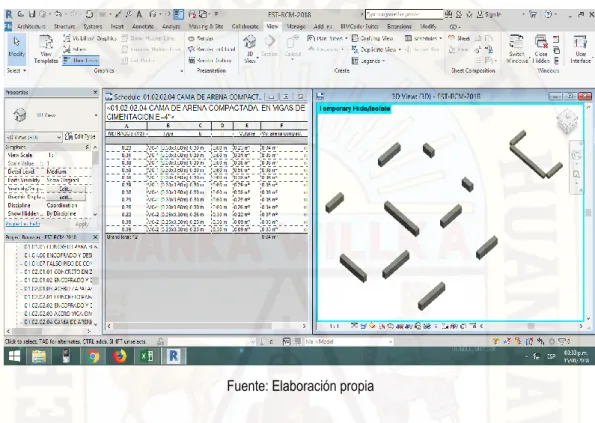Click the Detail Level value Medium

click(57, 171)
